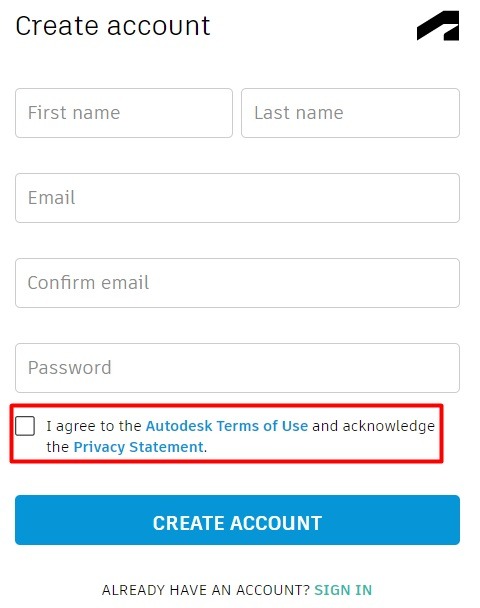Select the Last name input box
The image size is (480, 608).
tap(350, 113)
